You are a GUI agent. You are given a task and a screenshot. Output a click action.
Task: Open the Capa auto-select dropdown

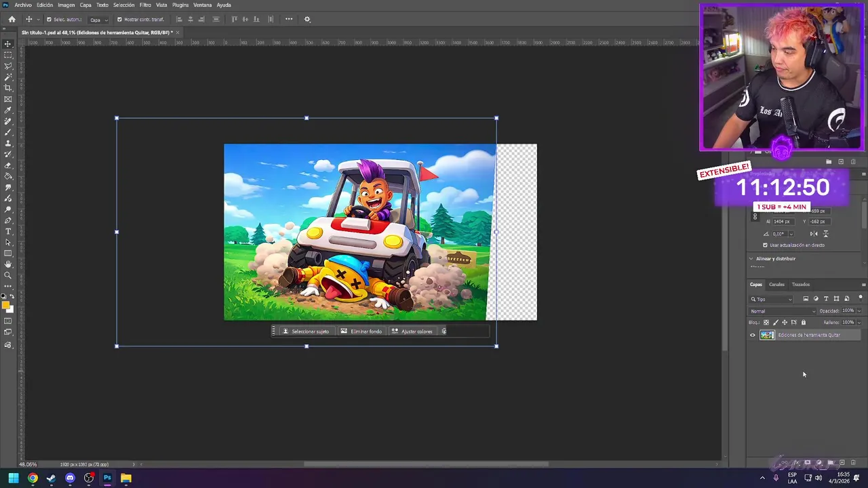tap(98, 20)
